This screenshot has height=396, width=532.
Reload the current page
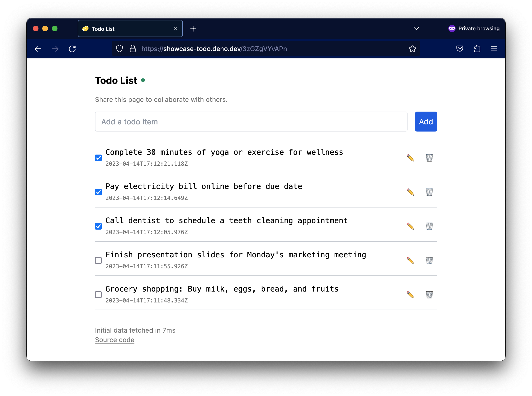coord(72,49)
